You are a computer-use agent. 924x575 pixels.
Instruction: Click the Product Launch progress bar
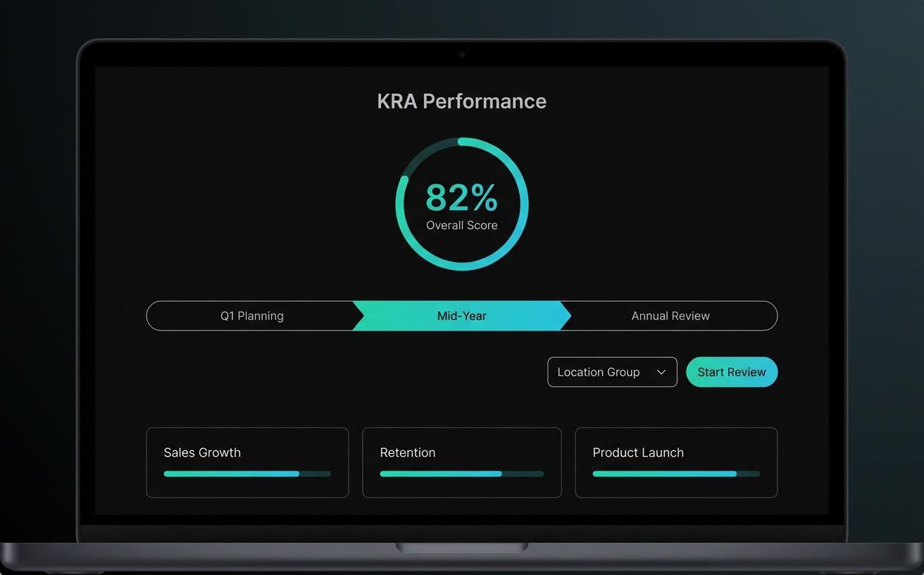pyautogui.click(x=676, y=474)
